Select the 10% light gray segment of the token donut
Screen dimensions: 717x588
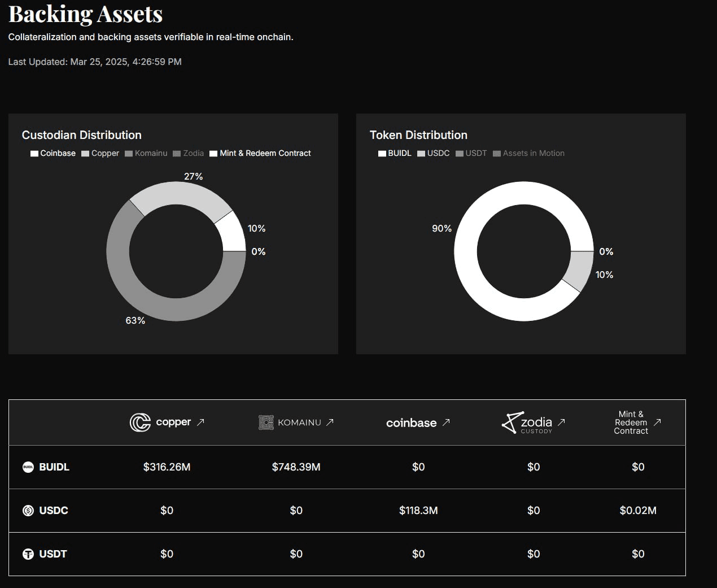(x=580, y=270)
